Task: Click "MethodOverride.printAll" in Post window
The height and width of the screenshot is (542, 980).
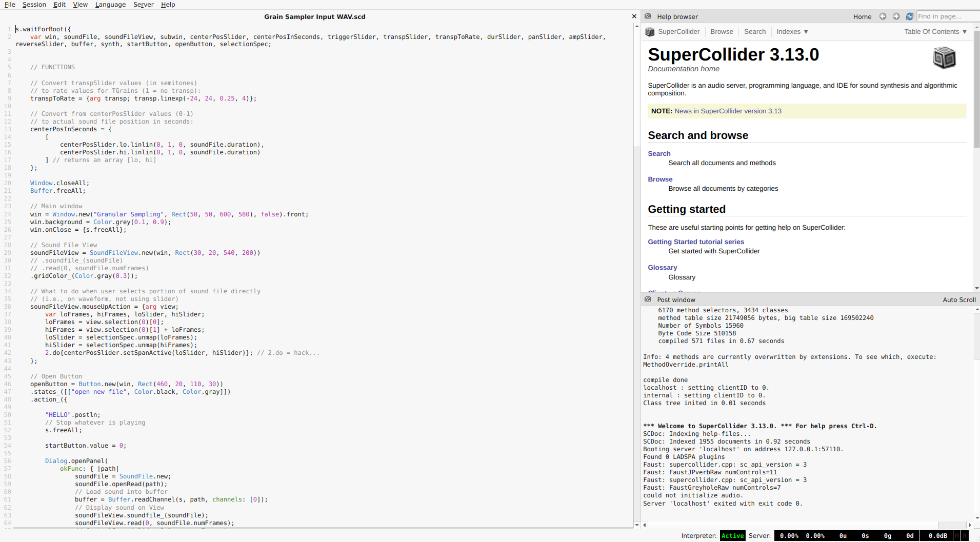Action: pos(686,365)
